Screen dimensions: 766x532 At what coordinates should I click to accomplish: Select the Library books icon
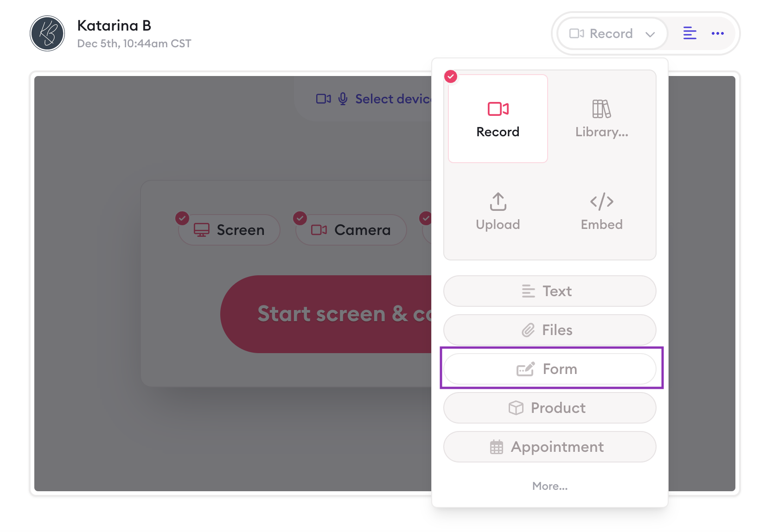[x=601, y=109]
